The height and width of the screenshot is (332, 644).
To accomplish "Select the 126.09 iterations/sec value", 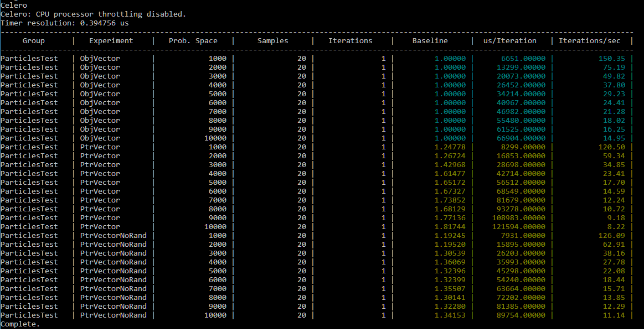I will coord(611,235).
